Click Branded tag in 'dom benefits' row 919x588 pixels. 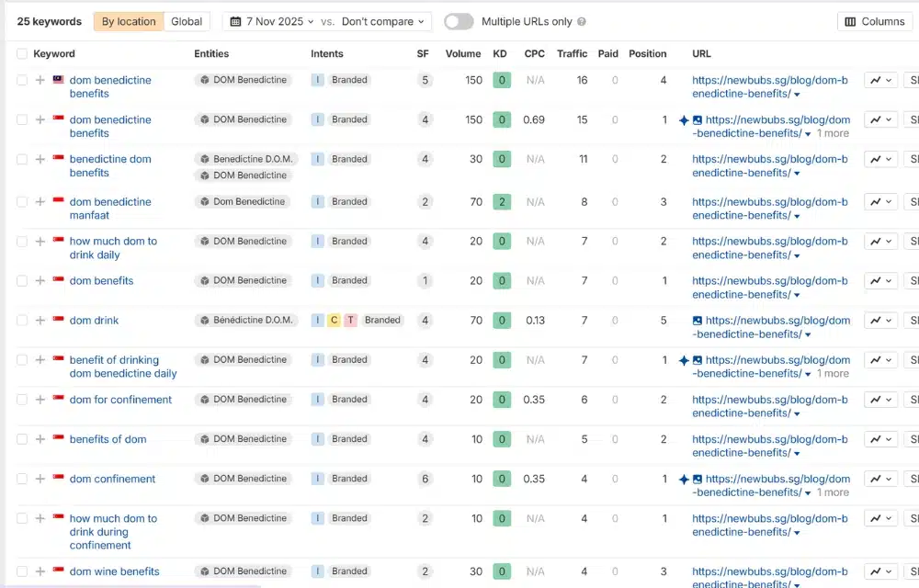[349, 280]
